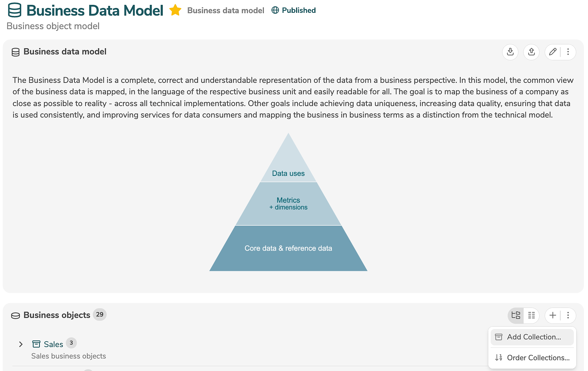The width and height of the screenshot is (588, 371).
Task: Open the Business objects three-dot menu
Action: click(x=568, y=315)
